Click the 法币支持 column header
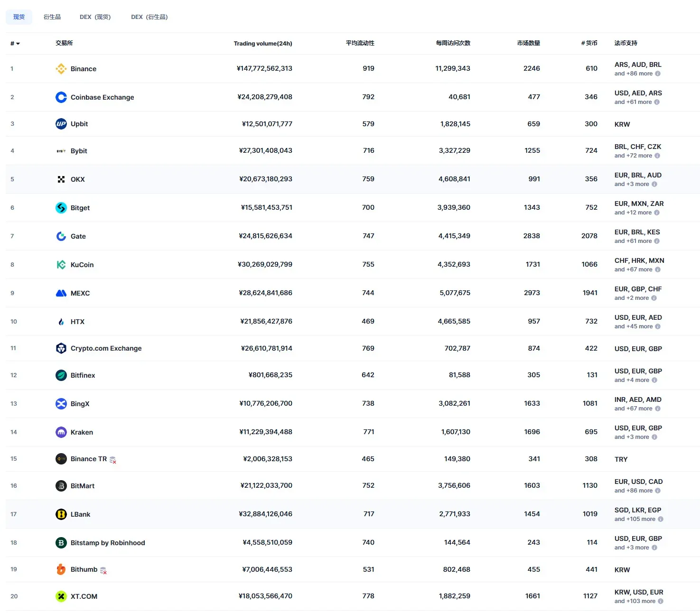 tap(626, 43)
